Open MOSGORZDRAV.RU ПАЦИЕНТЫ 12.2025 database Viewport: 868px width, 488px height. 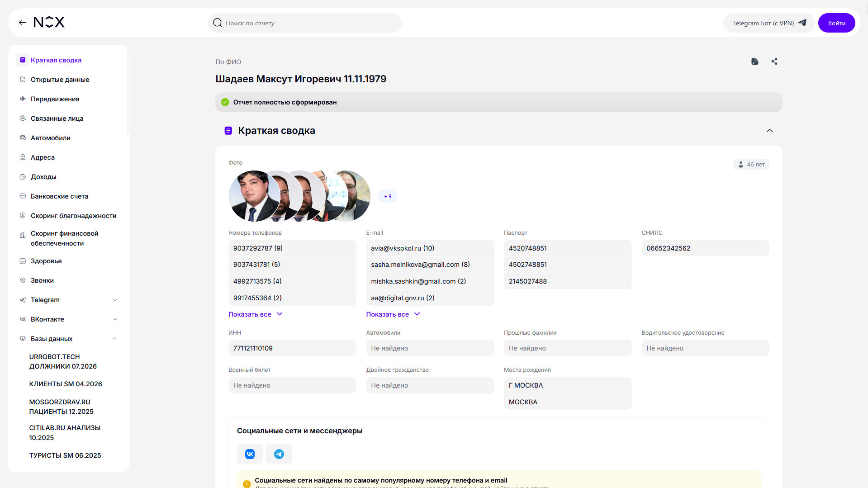[62, 407]
